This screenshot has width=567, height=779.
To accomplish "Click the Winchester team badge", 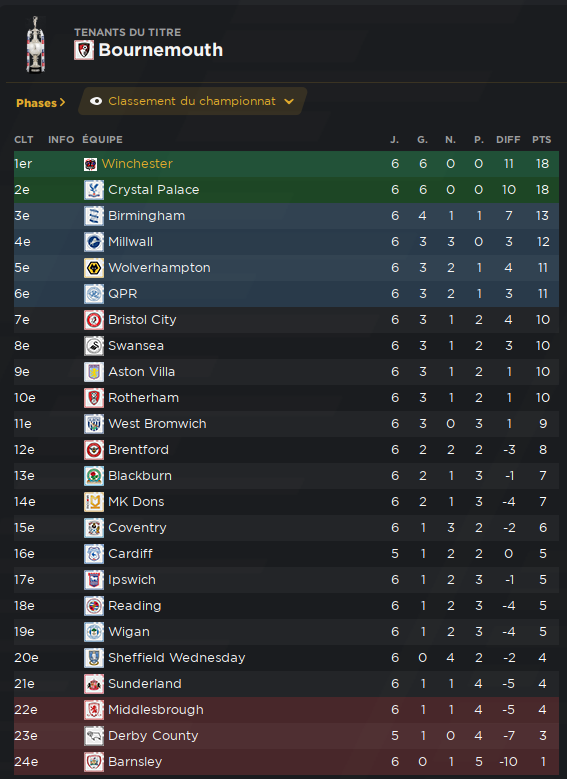I will [x=90, y=164].
